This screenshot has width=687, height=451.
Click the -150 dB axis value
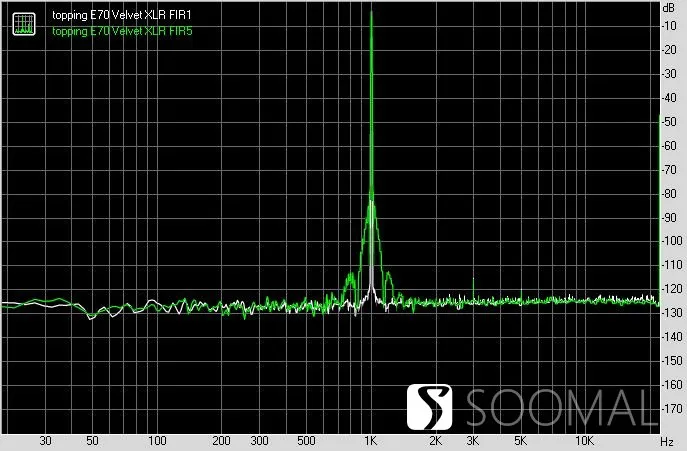(672, 361)
